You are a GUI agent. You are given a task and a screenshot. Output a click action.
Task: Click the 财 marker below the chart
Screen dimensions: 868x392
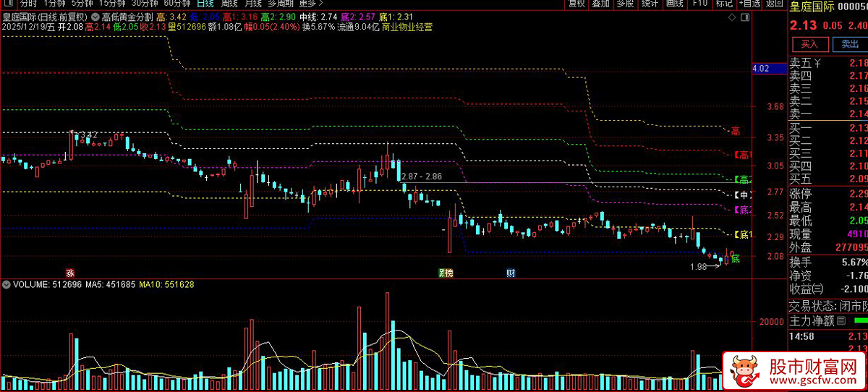point(511,273)
